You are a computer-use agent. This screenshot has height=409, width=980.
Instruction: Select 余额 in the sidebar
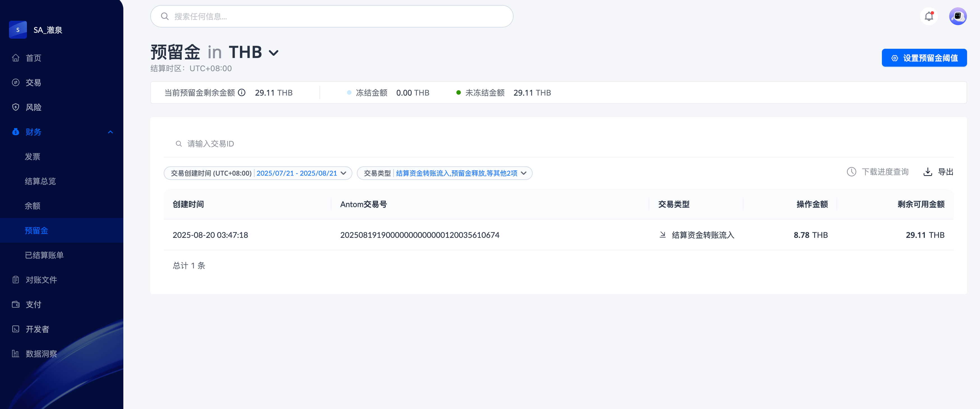tap(33, 206)
